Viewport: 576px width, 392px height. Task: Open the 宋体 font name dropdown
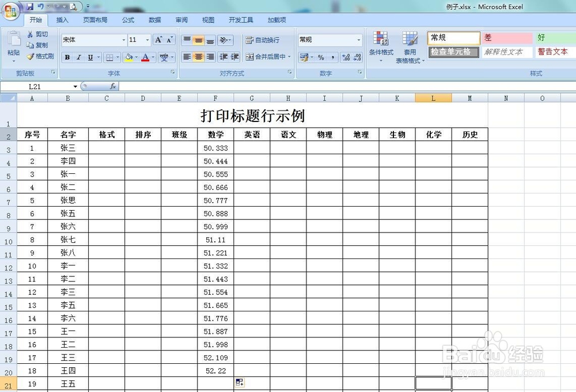point(124,40)
